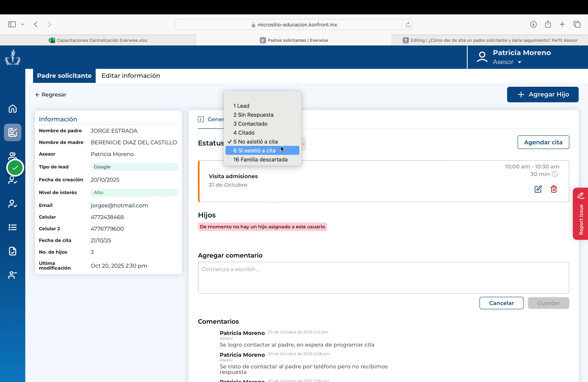Open the user-check icon in sidebar
Image resolution: width=588 pixels, height=382 pixels.
point(13,204)
